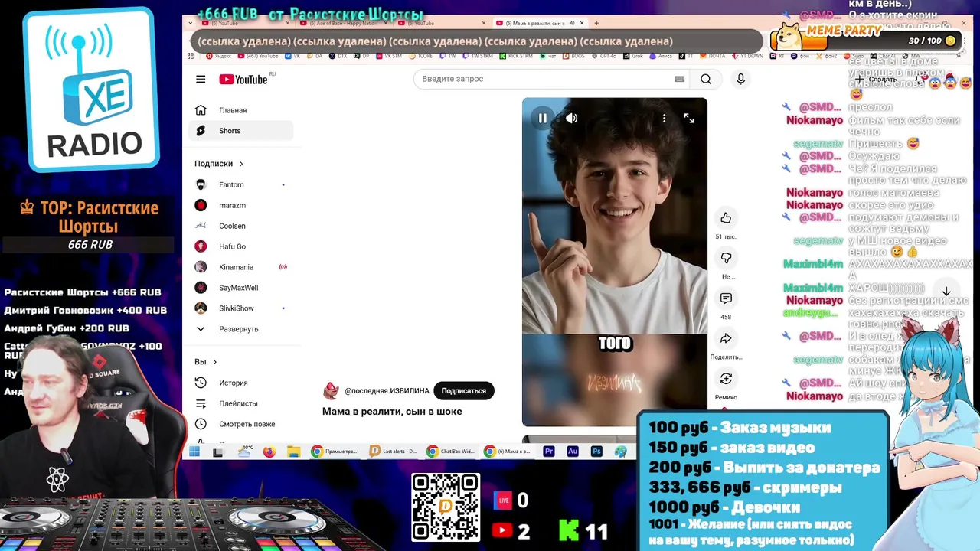
Task: Click the search magnifier button
Action: point(705,79)
